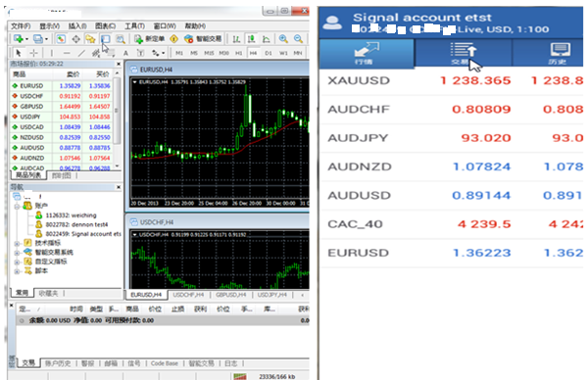Switch chart to candlestick display mode

251,38
